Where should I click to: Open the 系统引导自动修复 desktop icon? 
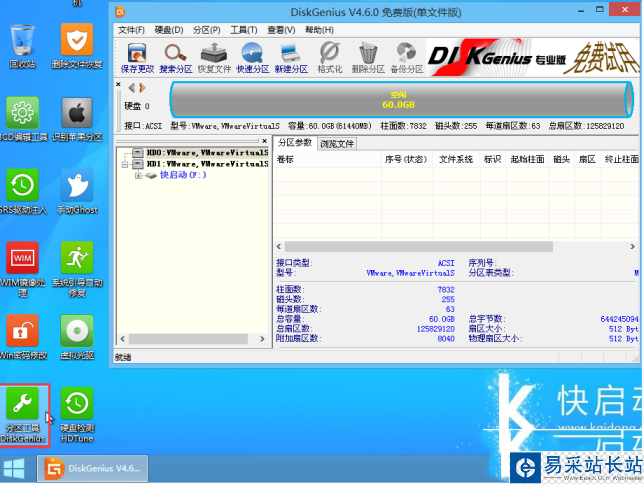click(77, 270)
